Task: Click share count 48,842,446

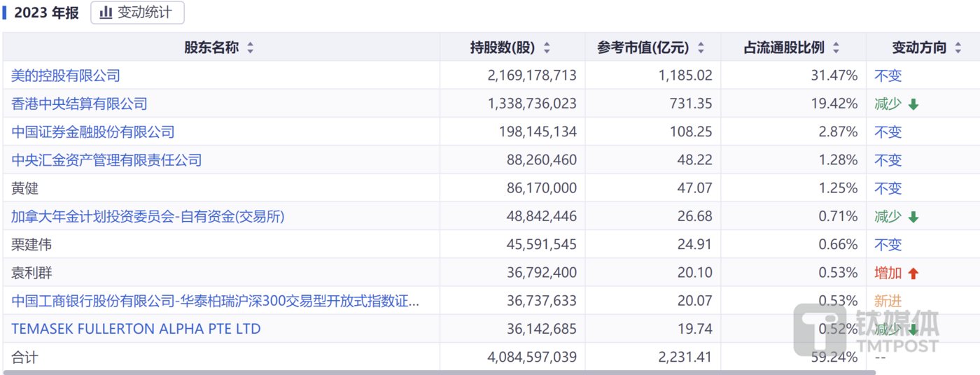Action: pos(541,217)
